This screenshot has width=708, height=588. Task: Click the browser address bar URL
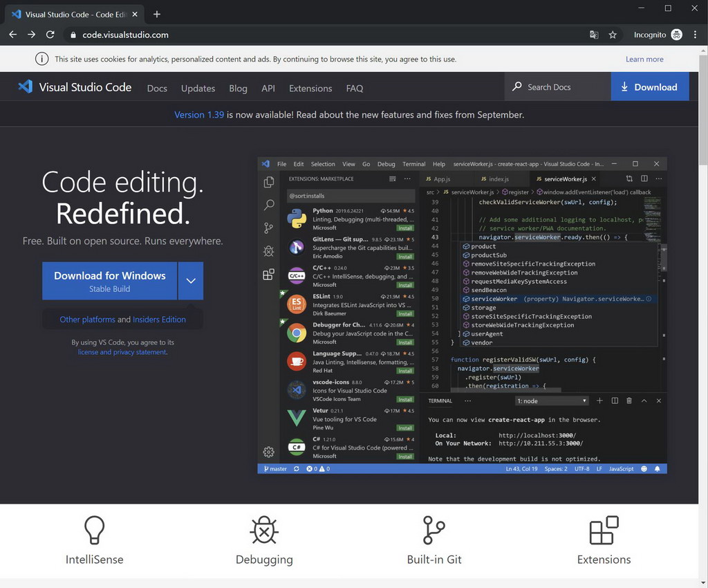pos(126,35)
